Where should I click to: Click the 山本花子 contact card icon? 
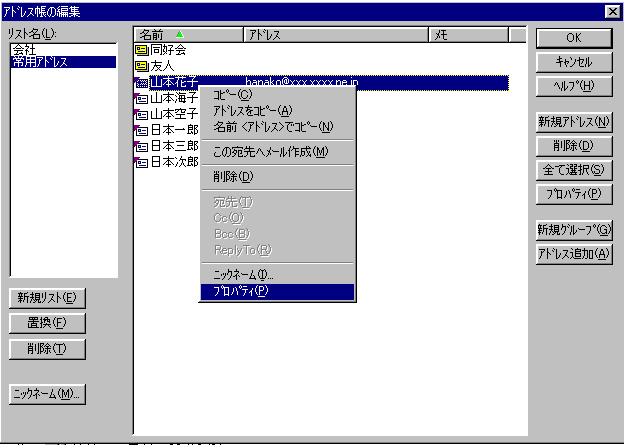pyautogui.click(x=141, y=82)
